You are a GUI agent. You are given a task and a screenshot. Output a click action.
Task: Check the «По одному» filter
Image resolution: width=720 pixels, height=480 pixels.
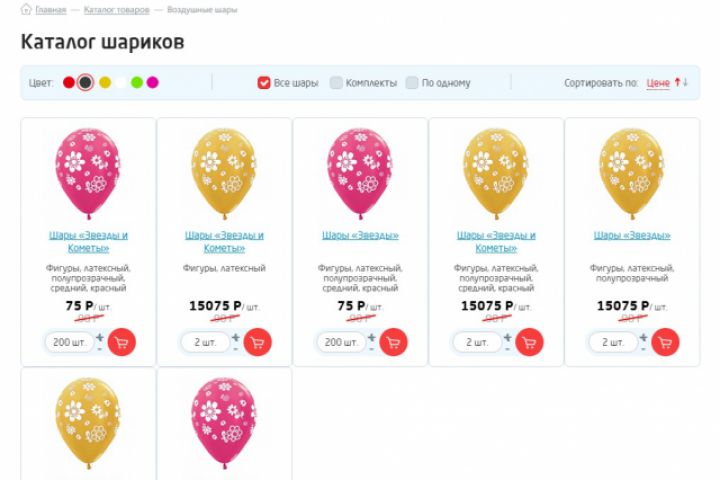point(412,83)
